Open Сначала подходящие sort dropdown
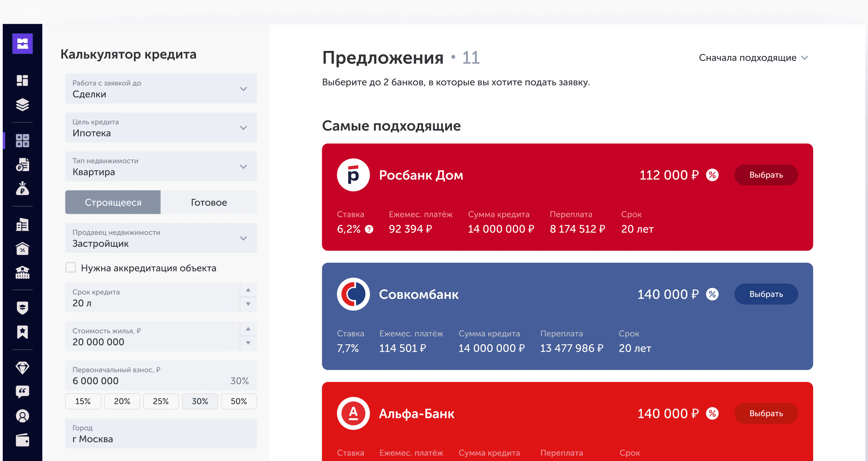The height and width of the screenshot is (461, 868). click(753, 58)
